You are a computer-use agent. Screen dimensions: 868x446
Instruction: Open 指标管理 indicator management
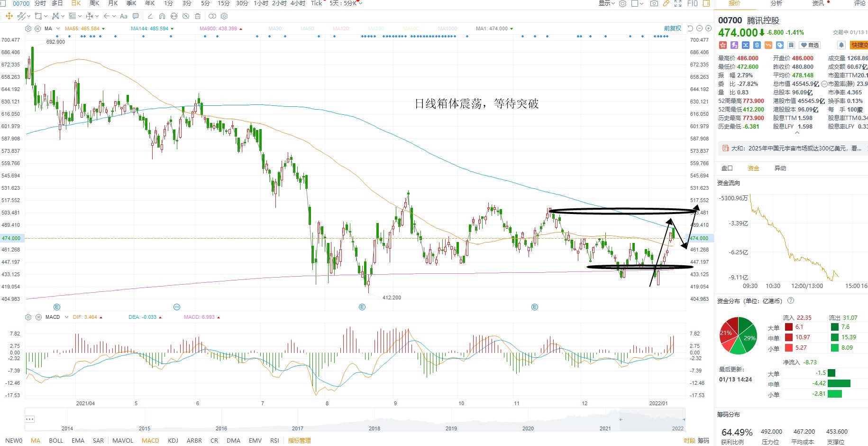300,440
